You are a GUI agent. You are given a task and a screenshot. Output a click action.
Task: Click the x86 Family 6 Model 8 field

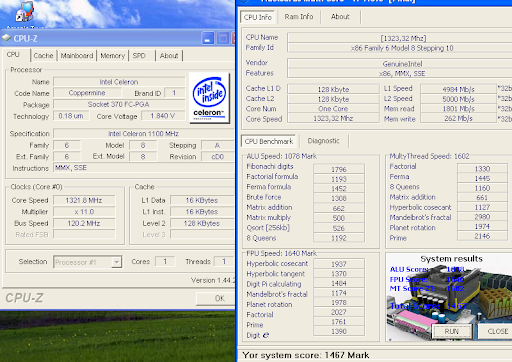pyautogui.click(x=400, y=48)
